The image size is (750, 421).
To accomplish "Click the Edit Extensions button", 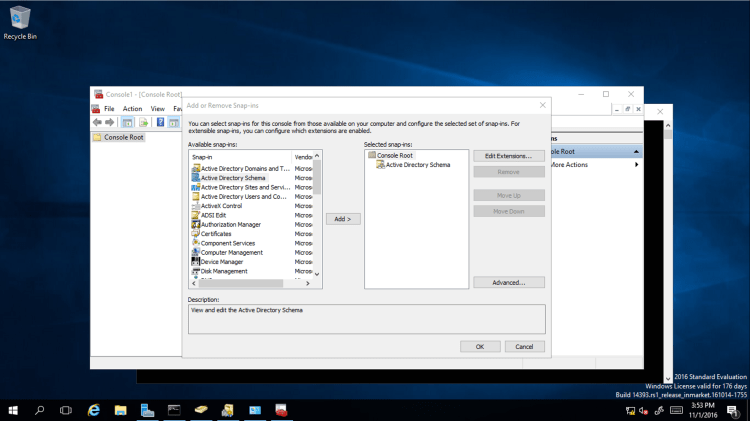I will click(x=508, y=156).
